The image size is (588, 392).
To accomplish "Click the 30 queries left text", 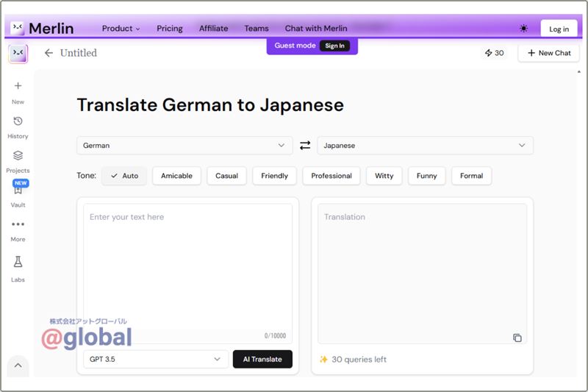I will 359,360.
